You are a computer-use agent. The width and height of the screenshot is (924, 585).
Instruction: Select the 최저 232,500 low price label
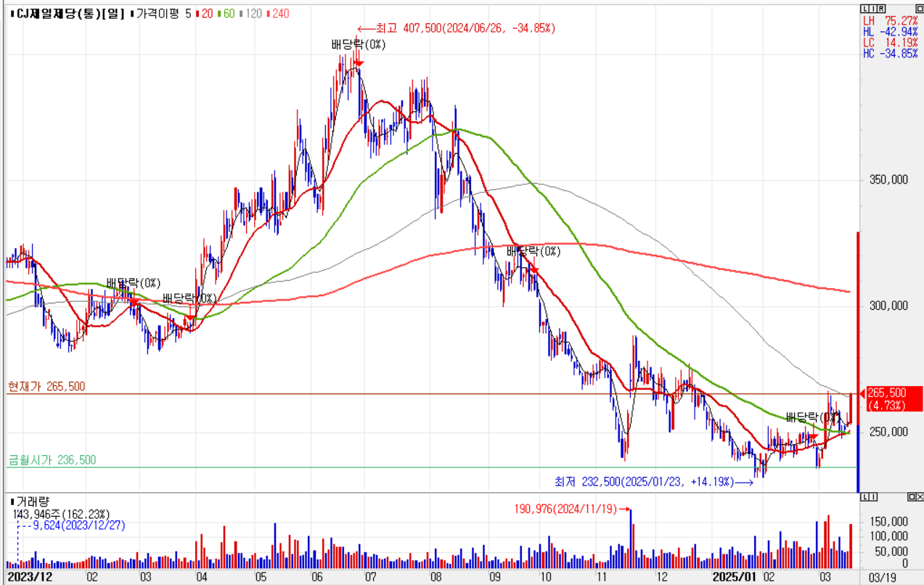pyautogui.click(x=645, y=481)
